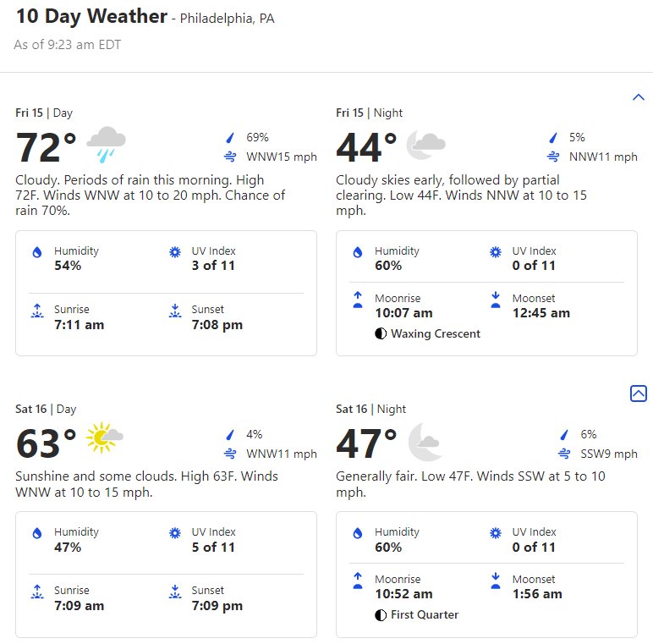Click the humidity droplet icon showing 54%
The image size is (653, 644).
coord(37,252)
